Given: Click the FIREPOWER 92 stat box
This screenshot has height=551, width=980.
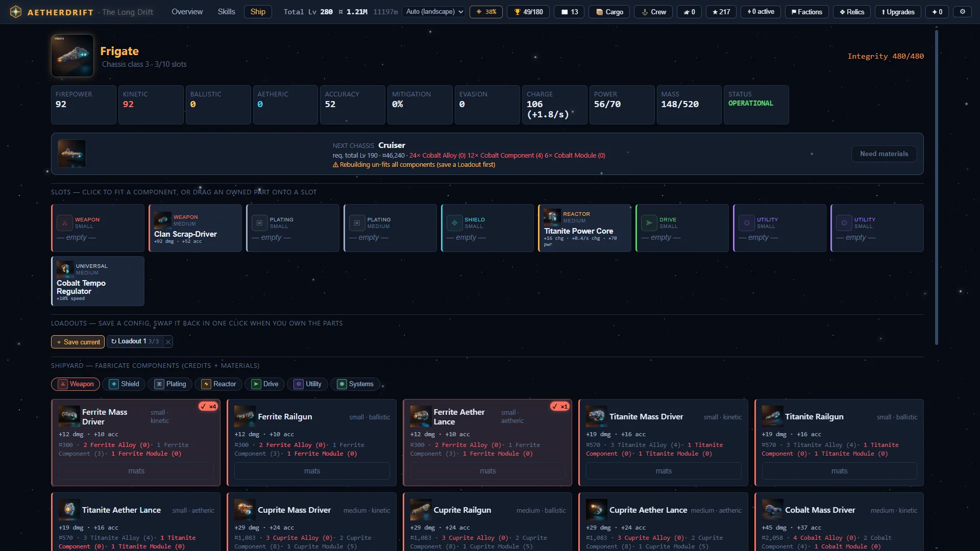Looking at the screenshot, I should (x=84, y=105).
